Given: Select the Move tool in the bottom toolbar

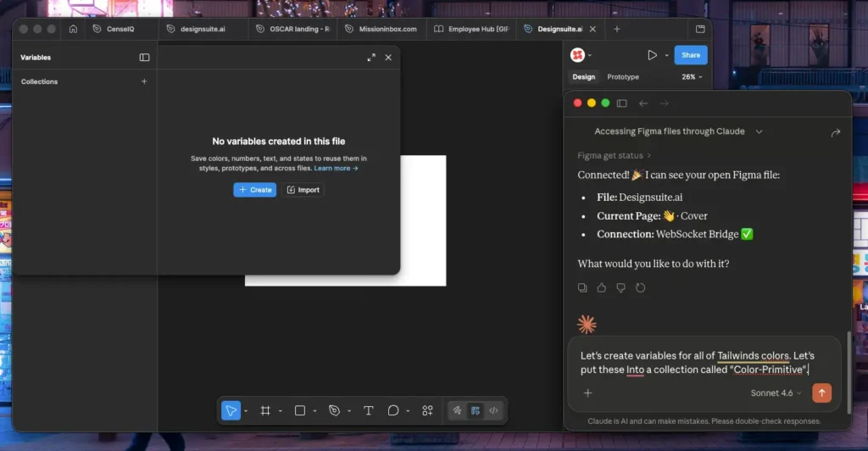Looking at the screenshot, I should point(231,410).
